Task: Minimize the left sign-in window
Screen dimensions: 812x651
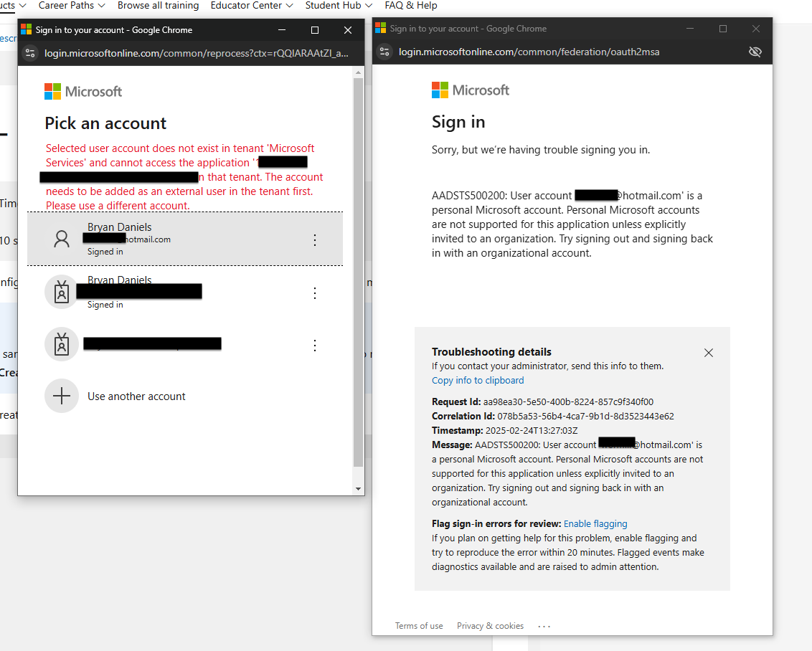Action: pyautogui.click(x=282, y=30)
